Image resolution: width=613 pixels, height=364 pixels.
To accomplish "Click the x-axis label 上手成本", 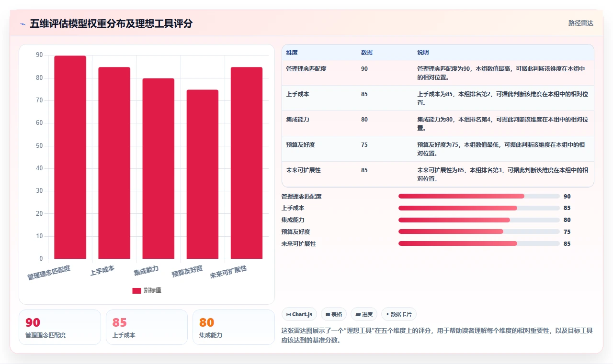I will pos(102,271).
